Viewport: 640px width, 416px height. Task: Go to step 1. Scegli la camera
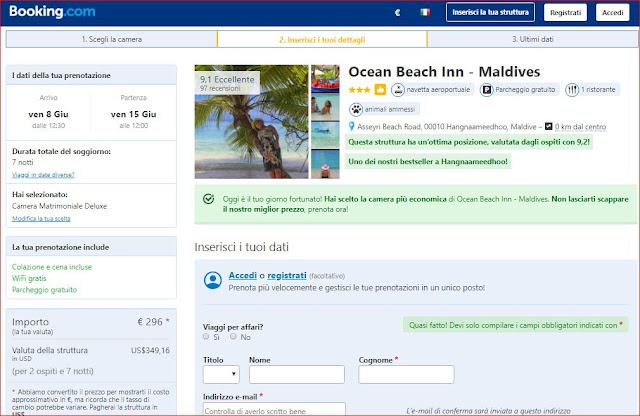click(x=111, y=39)
